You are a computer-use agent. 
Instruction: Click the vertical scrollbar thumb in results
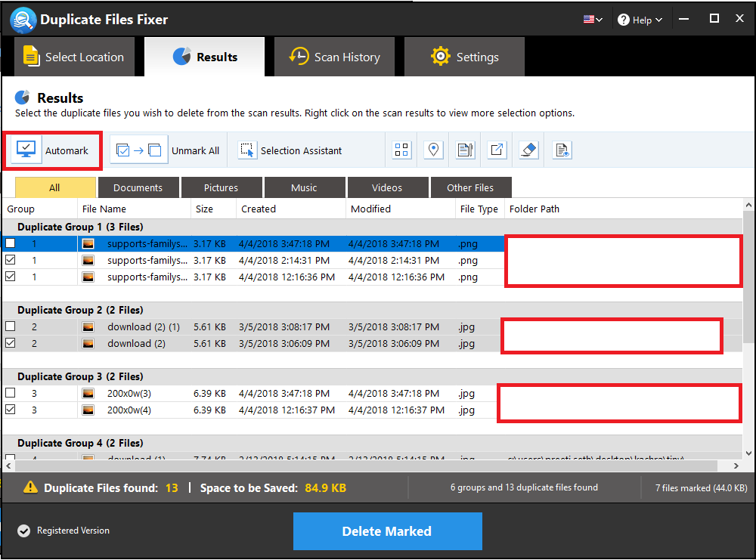tap(748, 277)
